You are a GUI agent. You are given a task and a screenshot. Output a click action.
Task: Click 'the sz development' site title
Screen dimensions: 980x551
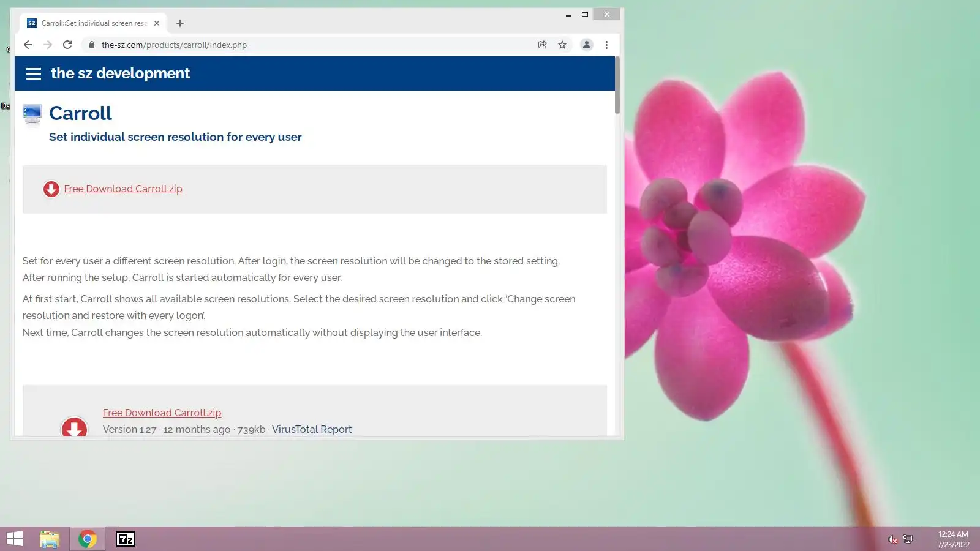point(120,73)
